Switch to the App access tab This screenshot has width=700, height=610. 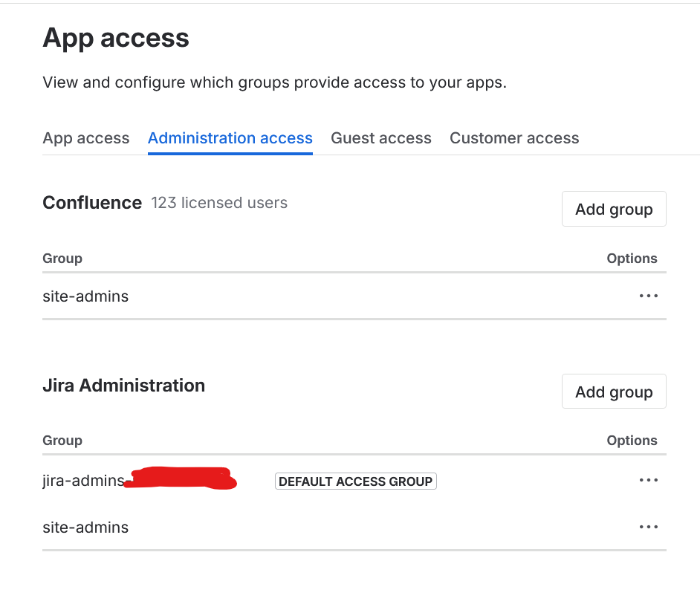pyautogui.click(x=85, y=138)
